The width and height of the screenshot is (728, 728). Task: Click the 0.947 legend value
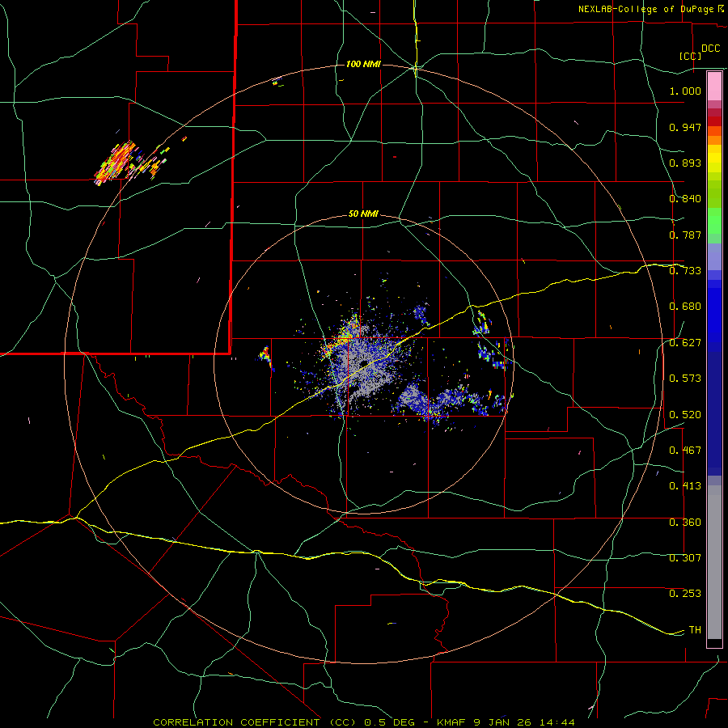click(x=685, y=127)
